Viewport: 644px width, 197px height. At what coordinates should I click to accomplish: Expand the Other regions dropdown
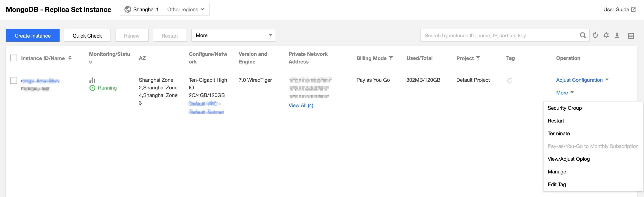(186, 10)
